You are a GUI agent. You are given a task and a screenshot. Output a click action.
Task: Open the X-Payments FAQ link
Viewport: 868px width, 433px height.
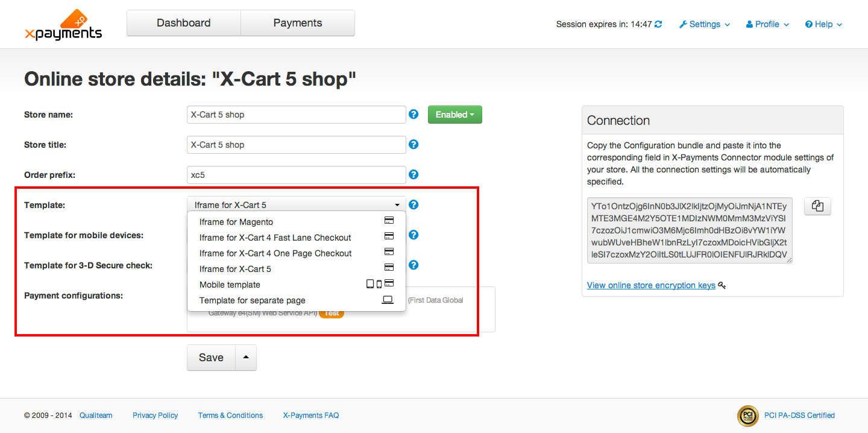click(x=311, y=416)
